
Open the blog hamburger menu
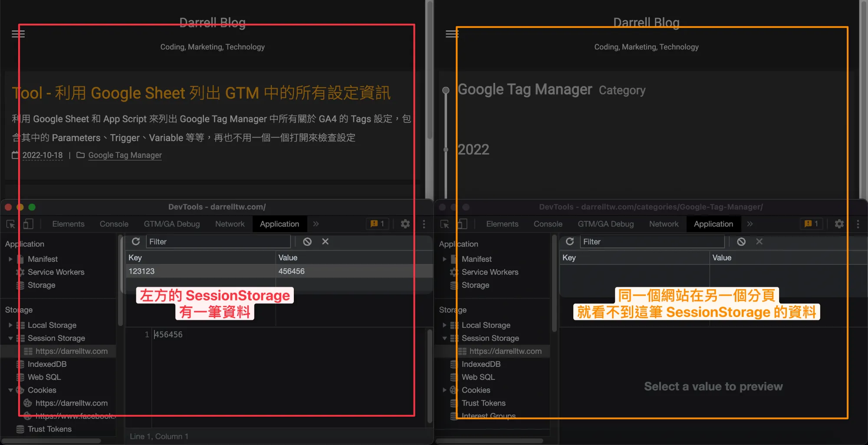[x=18, y=34]
